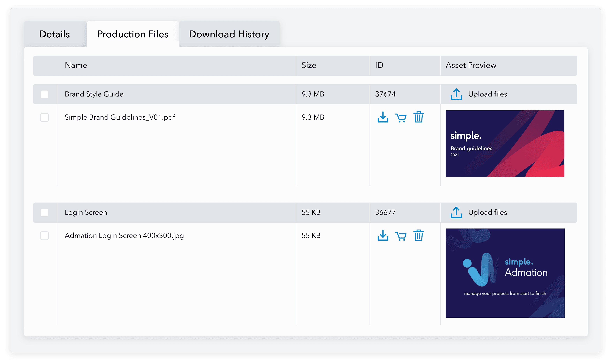The image size is (611, 364).
Task: Open the Brand guidelines 2021 preview thumbnail
Action: pos(504,144)
